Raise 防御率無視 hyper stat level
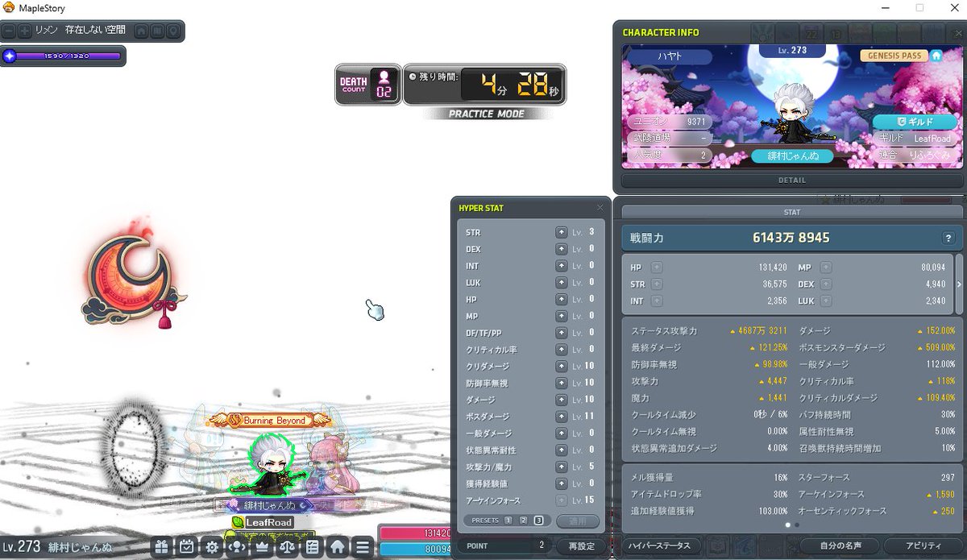This screenshot has height=560, width=967. (561, 383)
